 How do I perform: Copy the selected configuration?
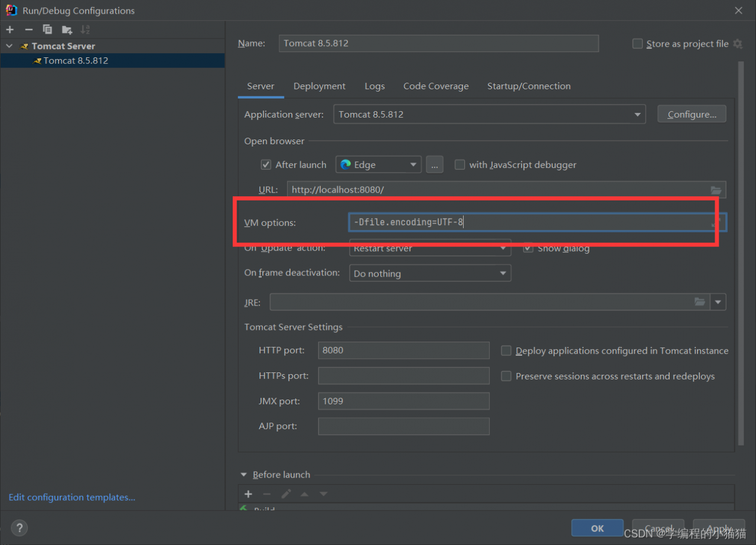(47, 30)
